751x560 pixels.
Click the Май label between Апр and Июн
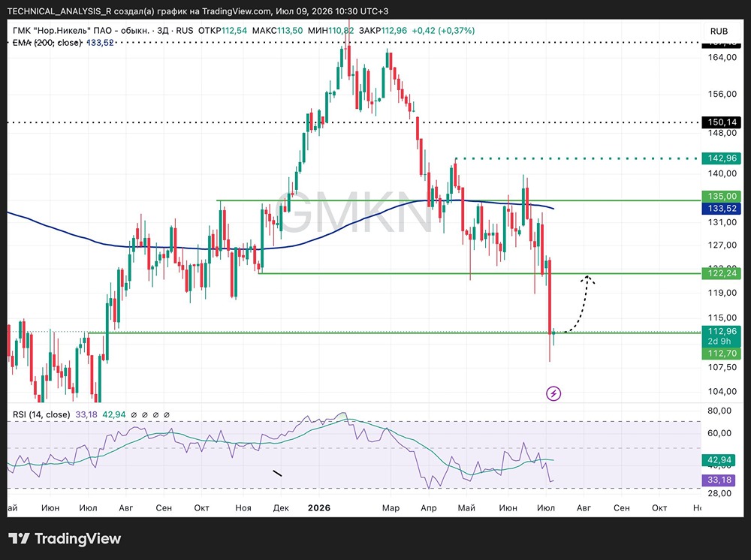tap(466, 508)
